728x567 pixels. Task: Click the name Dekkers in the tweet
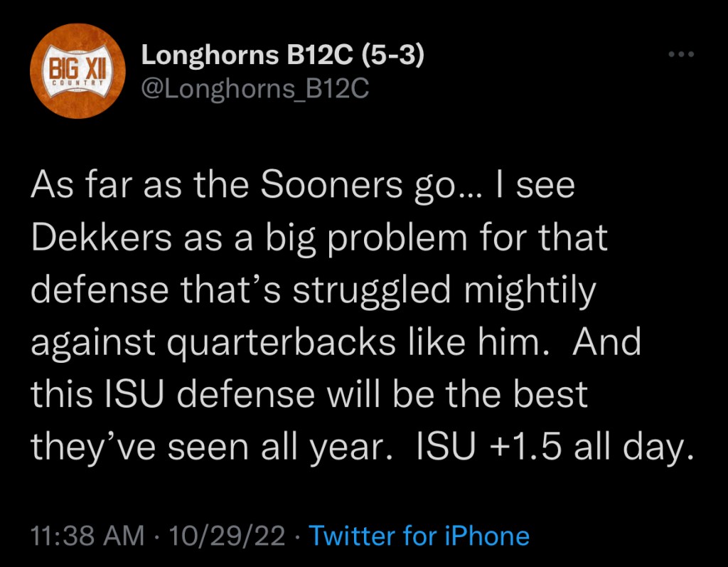[x=99, y=238]
